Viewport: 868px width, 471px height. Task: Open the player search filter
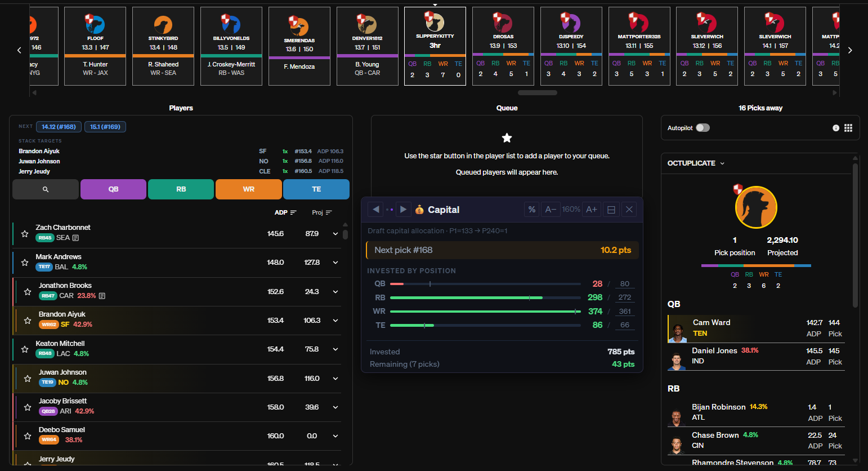46,189
